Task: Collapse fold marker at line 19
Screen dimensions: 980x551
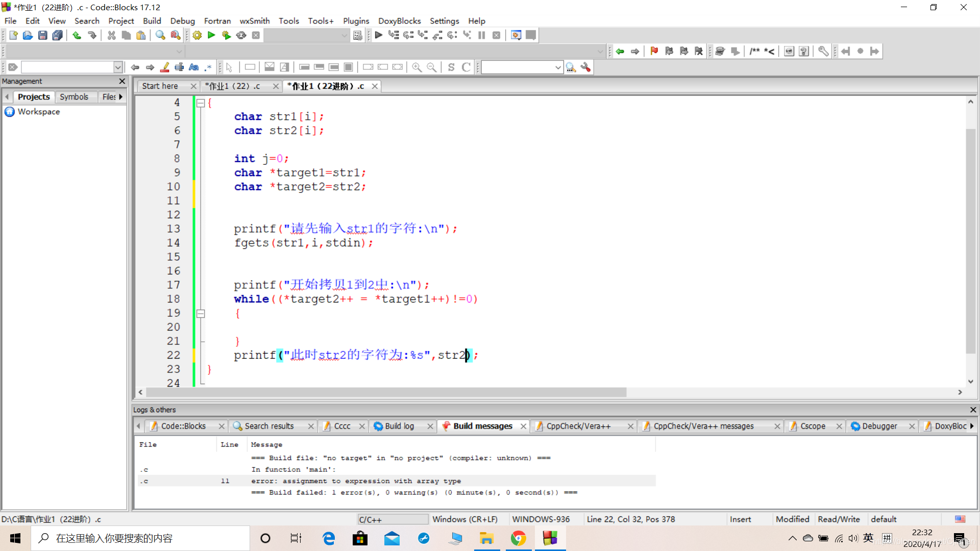Action: [201, 314]
